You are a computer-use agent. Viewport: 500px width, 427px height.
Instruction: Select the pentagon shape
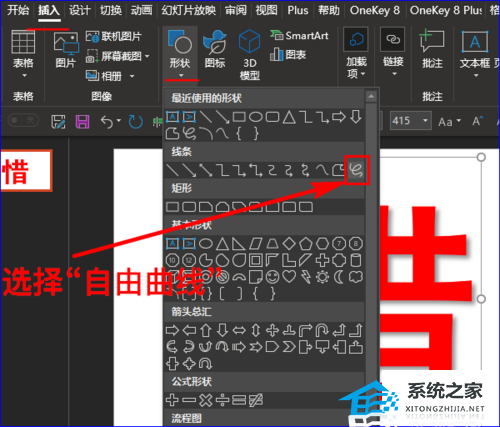pos(306,244)
